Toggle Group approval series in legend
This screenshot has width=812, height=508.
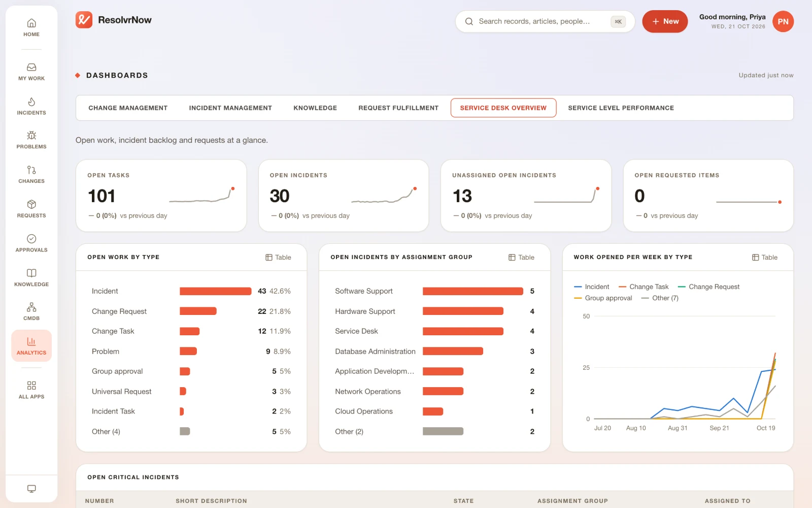[603, 298]
